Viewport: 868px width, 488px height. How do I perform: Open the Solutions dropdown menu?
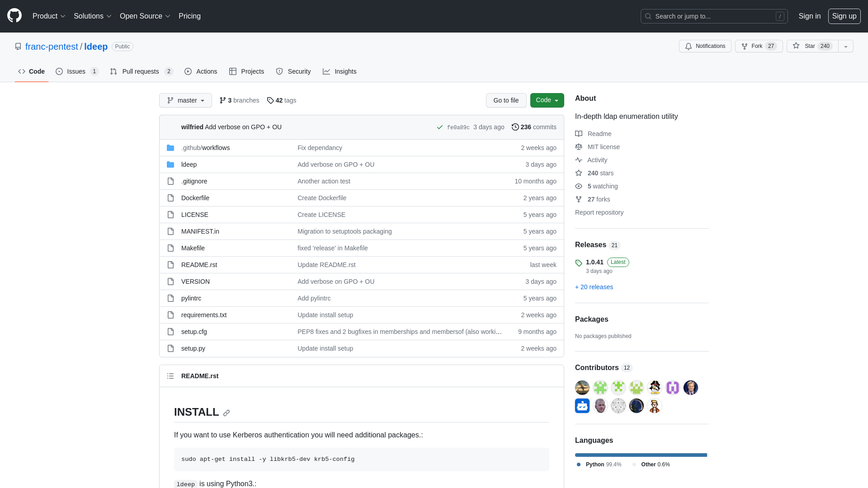(93, 16)
